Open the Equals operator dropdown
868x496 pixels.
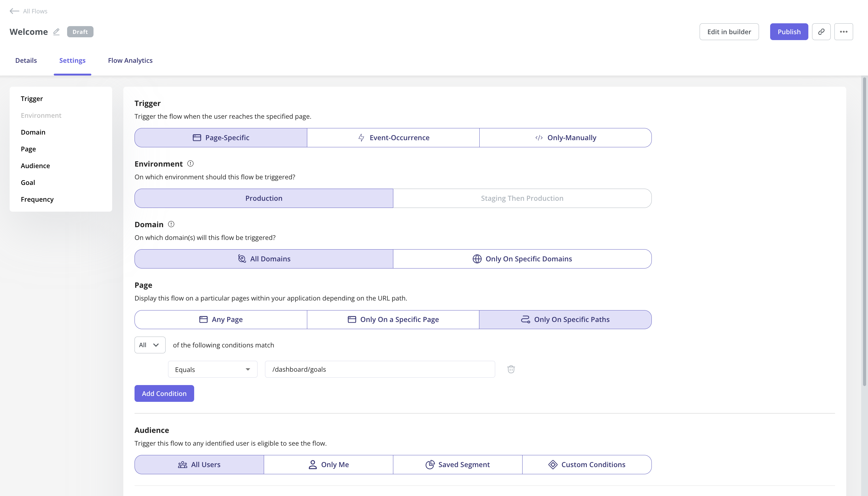[212, 369]
